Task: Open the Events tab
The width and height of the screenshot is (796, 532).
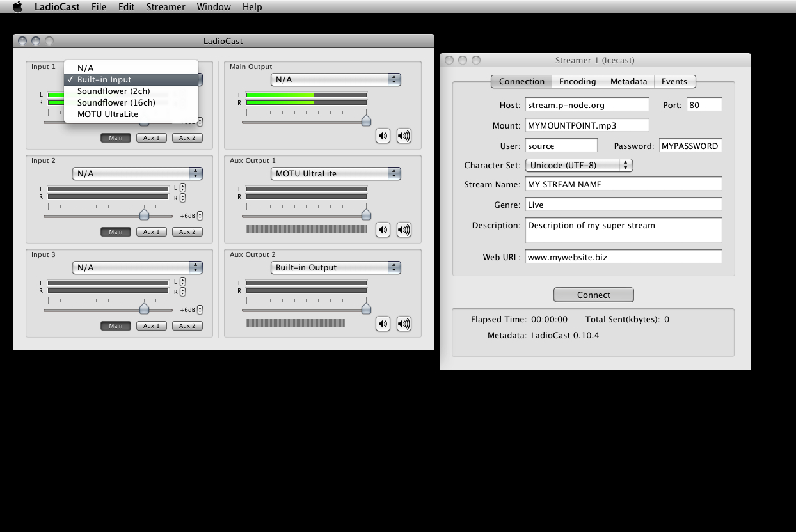Action: click(x=674, y=82)
